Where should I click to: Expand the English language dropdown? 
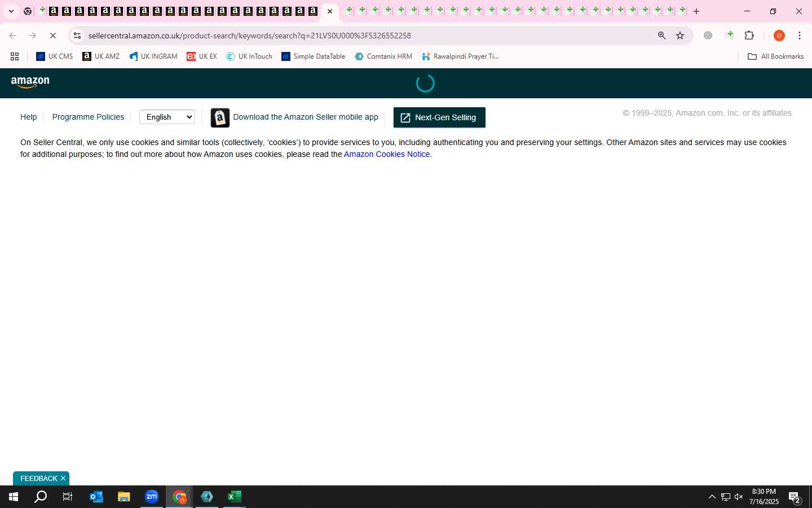(167, 117)
